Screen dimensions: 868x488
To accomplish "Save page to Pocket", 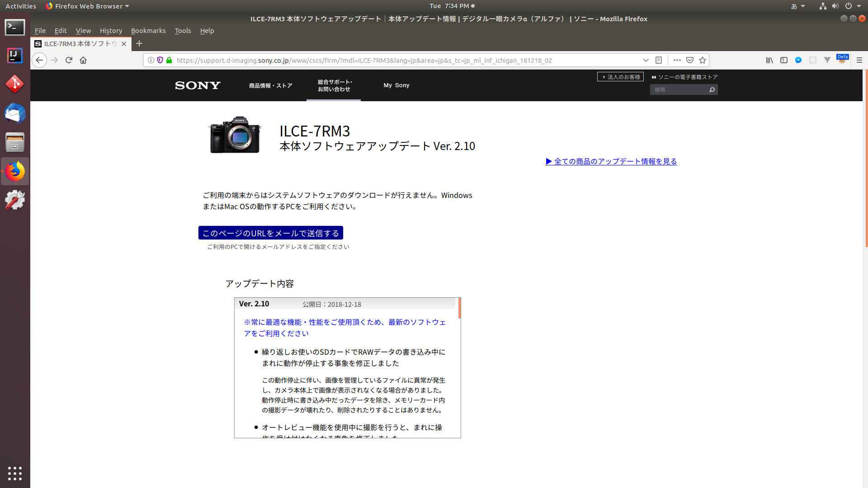I will 690,60.
